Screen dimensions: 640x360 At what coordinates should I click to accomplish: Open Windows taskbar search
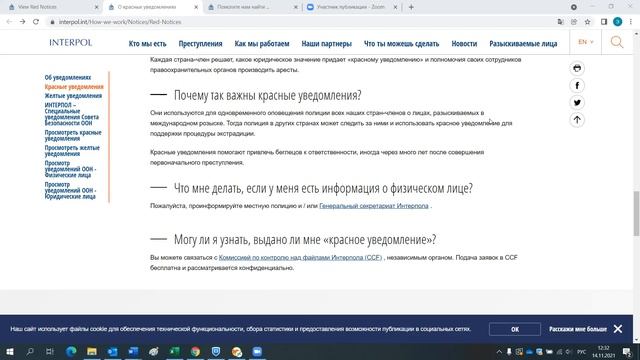click(x=30, y=351)
